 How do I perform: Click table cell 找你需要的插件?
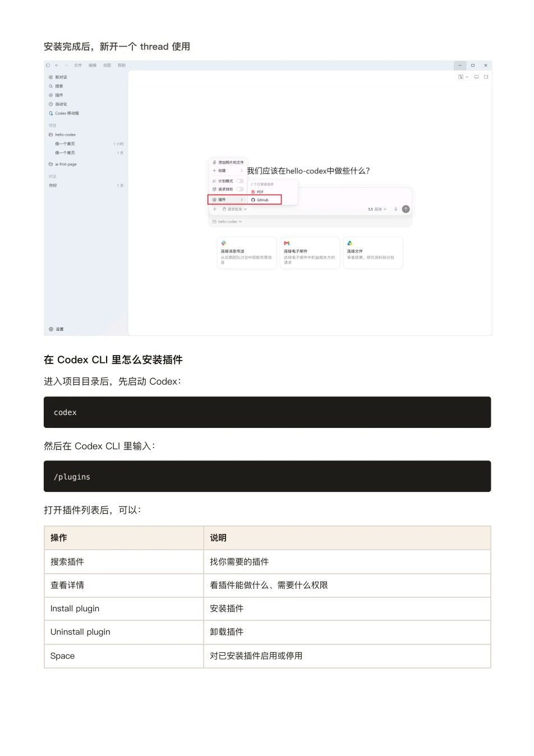347,561
